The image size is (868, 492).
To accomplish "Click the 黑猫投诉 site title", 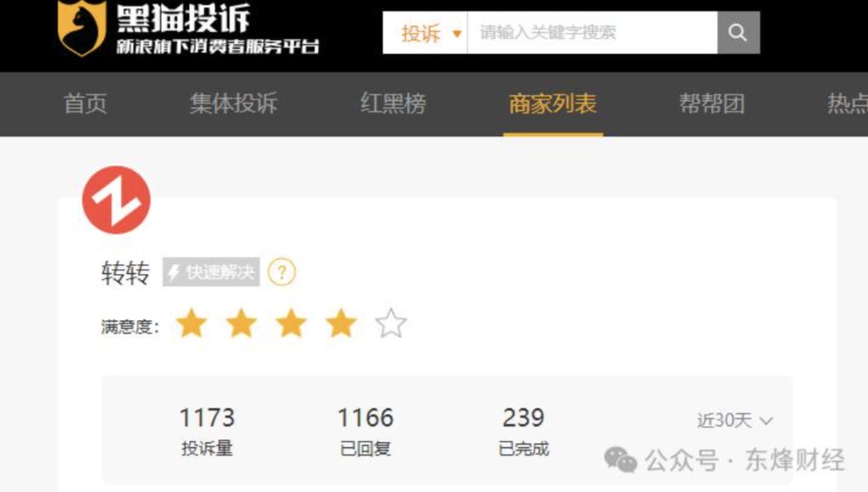I will point(183,18).
